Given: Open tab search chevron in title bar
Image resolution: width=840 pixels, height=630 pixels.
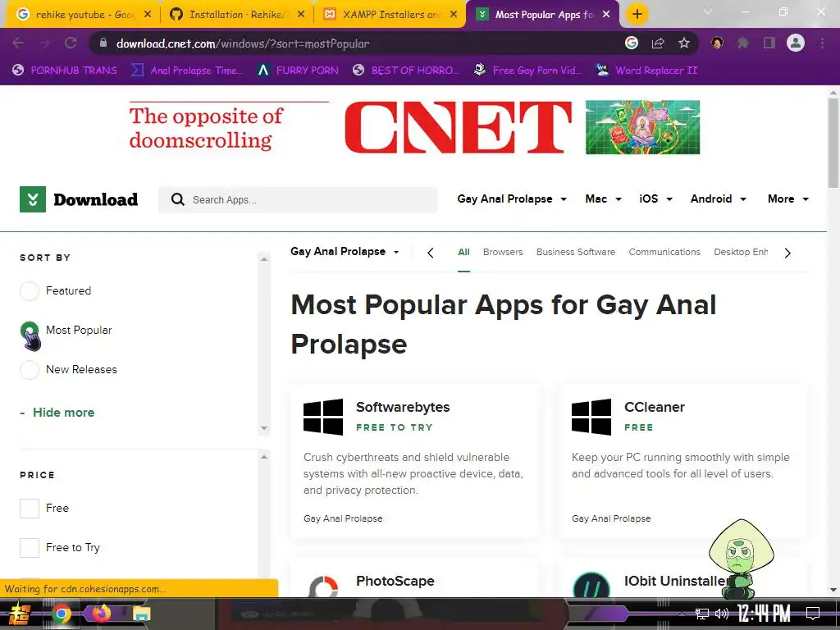Looking at the screenshot, I should click(708, 11).
